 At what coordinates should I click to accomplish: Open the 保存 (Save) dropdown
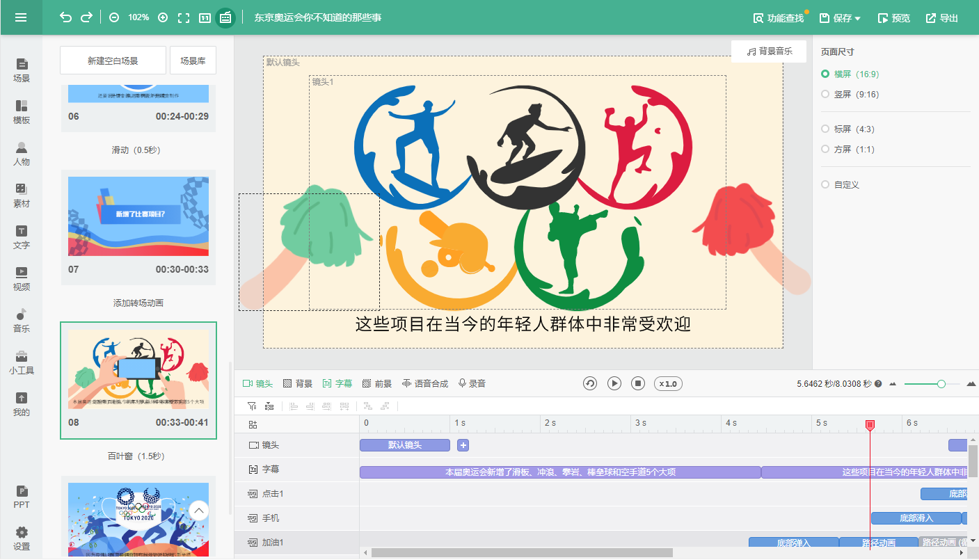point(840,18)
